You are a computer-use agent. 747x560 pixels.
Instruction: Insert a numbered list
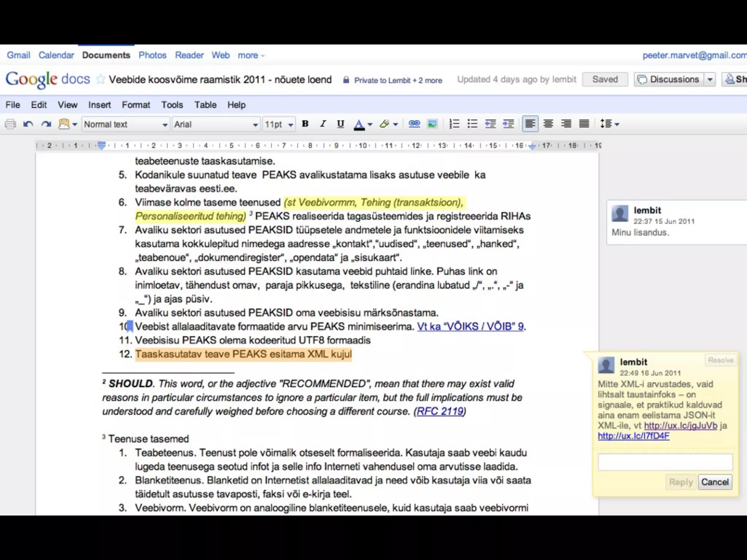click(x=454, y=124)
